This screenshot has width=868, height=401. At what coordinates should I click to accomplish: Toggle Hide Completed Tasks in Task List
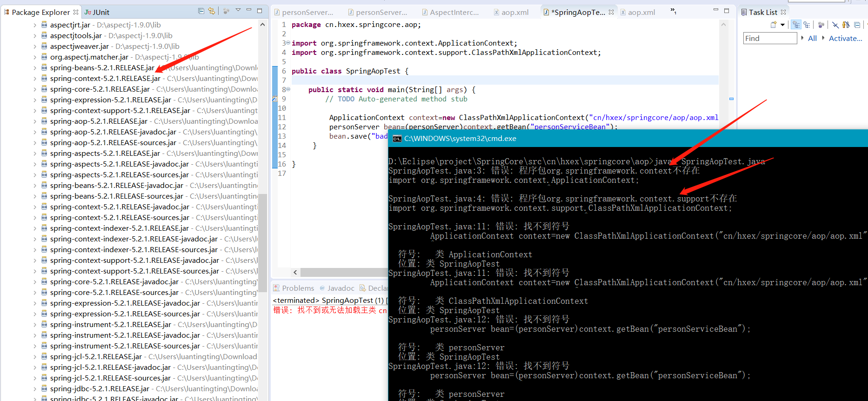[x=835, y=25]
